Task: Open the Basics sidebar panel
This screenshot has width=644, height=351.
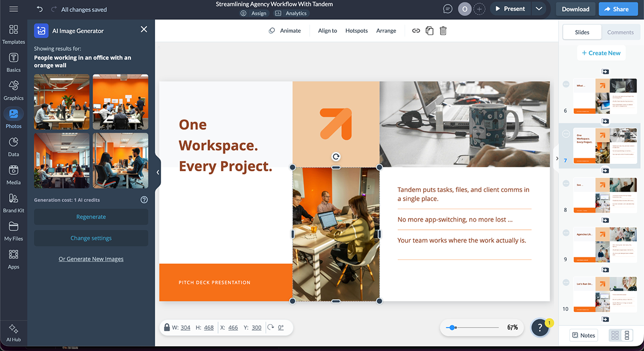Action: pos(13,62)
